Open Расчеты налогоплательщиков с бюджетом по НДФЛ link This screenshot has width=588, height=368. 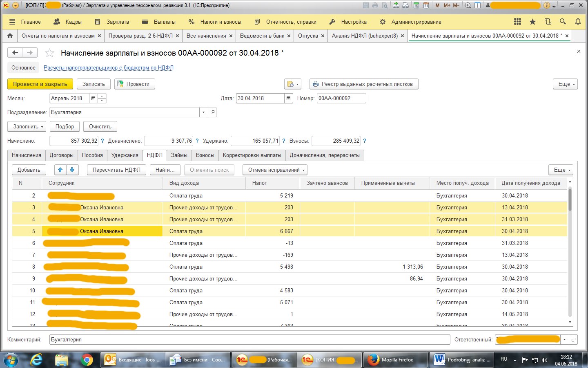tap(109, 67)
